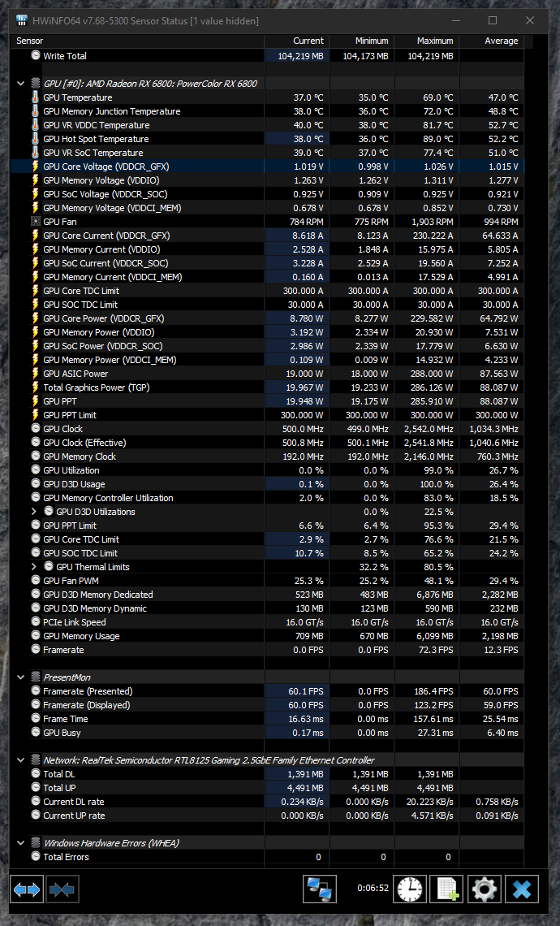This screenshot has width=560, height=926.
Task: Sort by the Sensor column header
Action: [137, 41]
